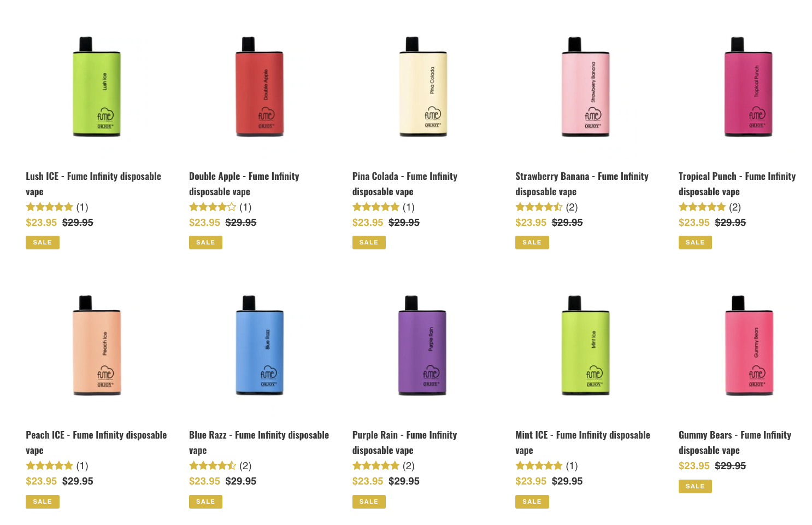Click the SALE badge under Mint ICE
Image resolution: width=812 pixels, height=525 pixels.
[532, 501]
